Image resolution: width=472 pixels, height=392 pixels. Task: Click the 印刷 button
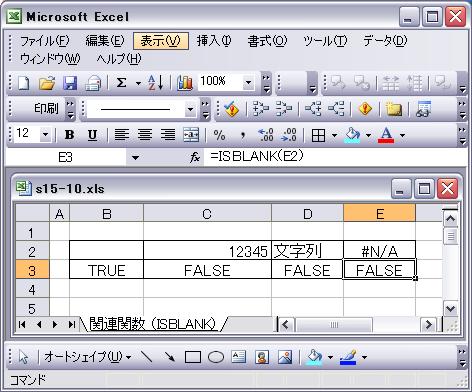pos(46,108)
